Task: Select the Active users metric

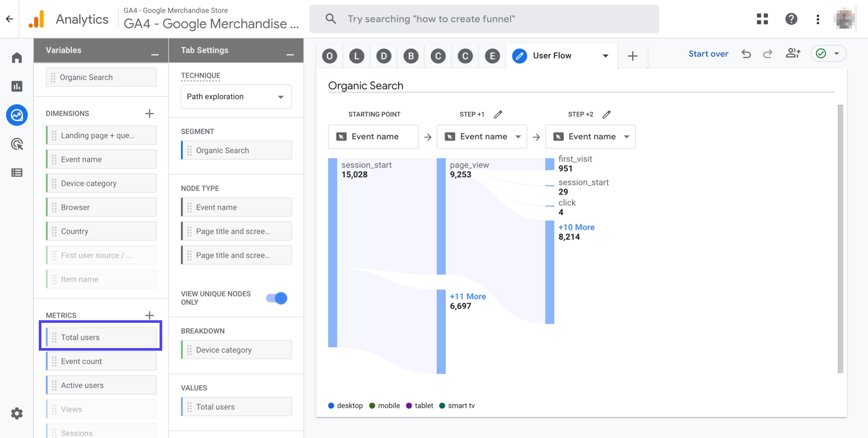Action: coord(101,385)
